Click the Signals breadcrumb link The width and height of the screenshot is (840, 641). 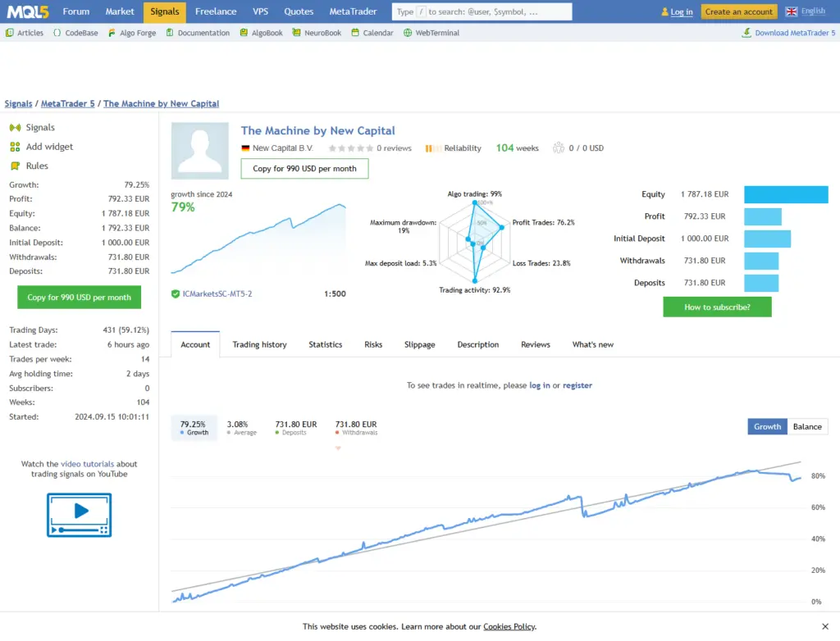18,104
